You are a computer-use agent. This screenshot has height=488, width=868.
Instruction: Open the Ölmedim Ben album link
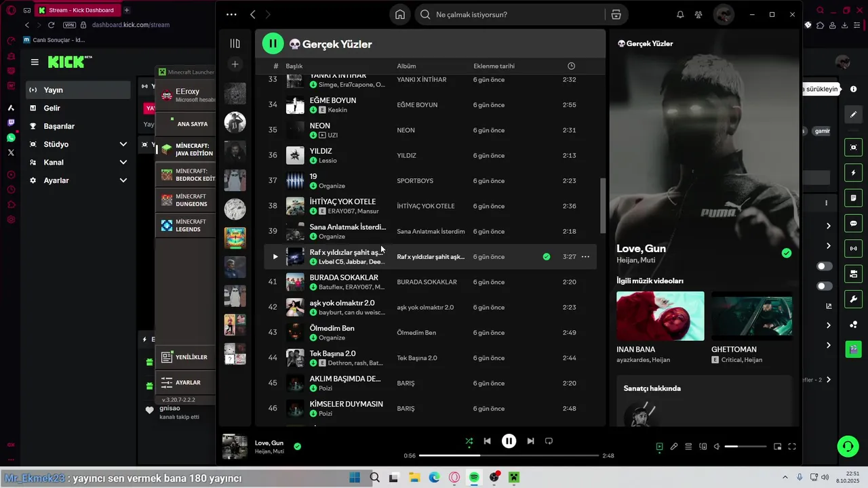coord(416,333)
